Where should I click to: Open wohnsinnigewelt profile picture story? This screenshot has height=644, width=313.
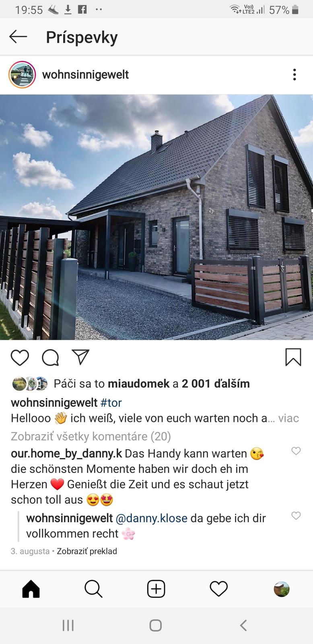(x=23, y=74)
